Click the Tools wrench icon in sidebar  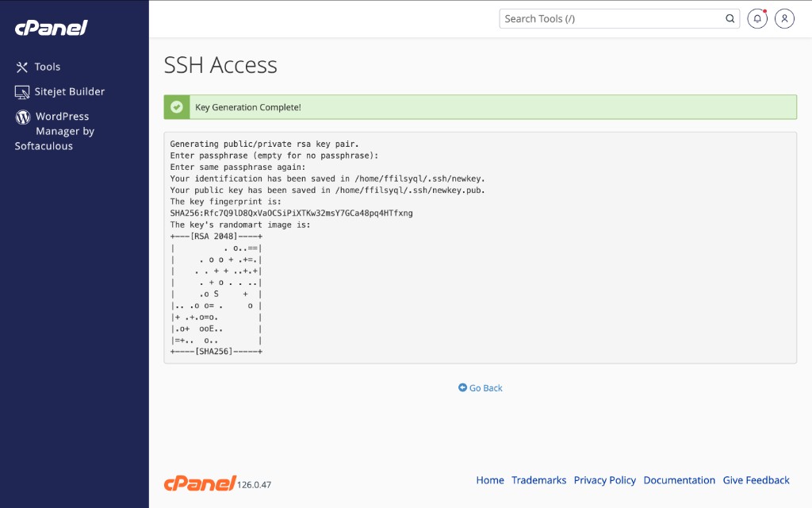(22, 67)
